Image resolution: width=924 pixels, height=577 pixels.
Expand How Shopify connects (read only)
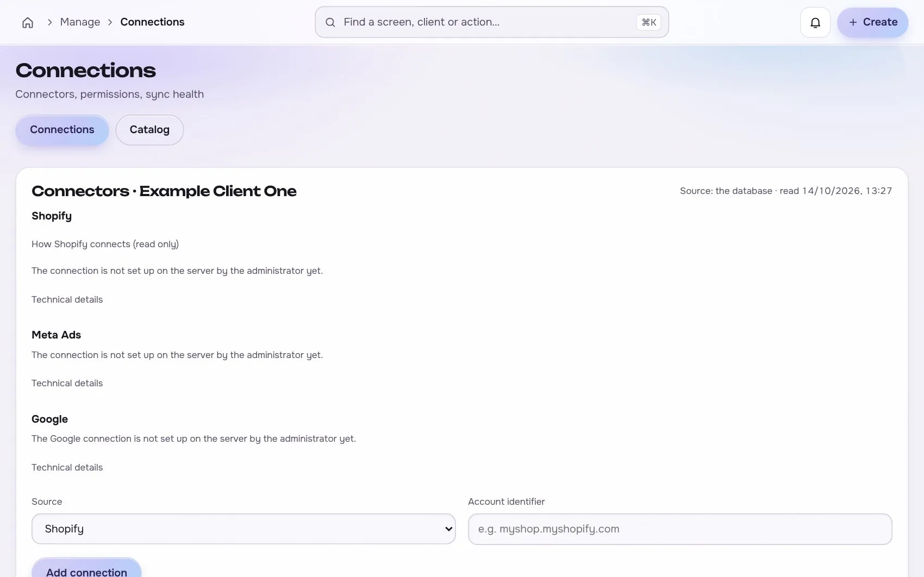point(105,244)
